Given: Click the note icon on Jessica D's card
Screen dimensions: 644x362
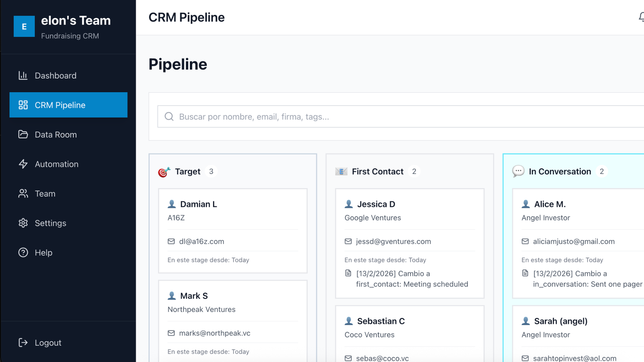Looking at the screenshot, I should [x=348, y=273].
